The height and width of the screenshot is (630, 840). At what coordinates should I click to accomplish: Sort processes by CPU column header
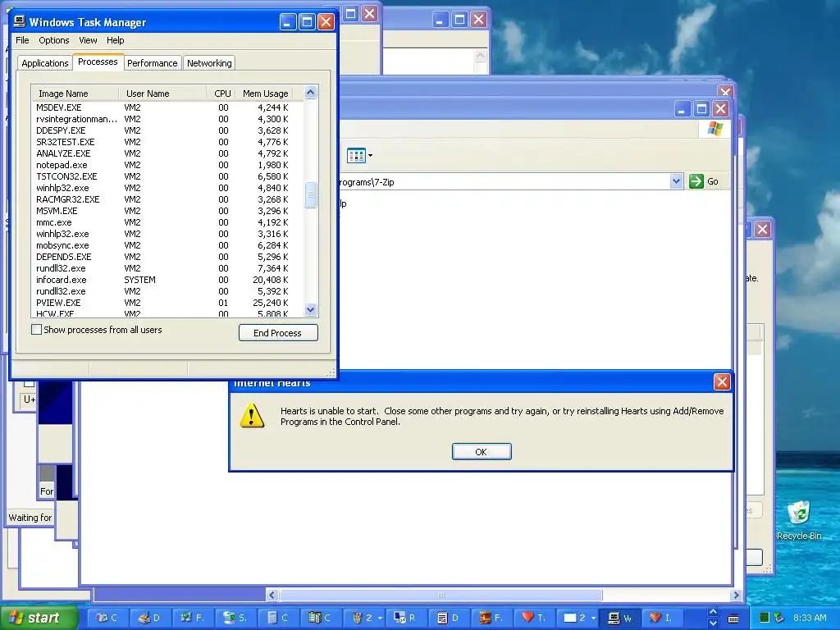pos(221,94)
